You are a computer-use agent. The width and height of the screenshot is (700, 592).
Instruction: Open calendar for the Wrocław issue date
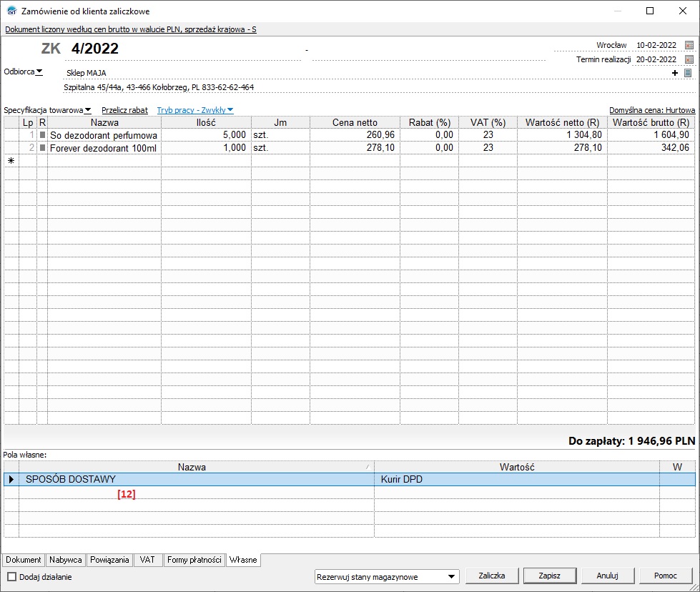pos(689,46)
